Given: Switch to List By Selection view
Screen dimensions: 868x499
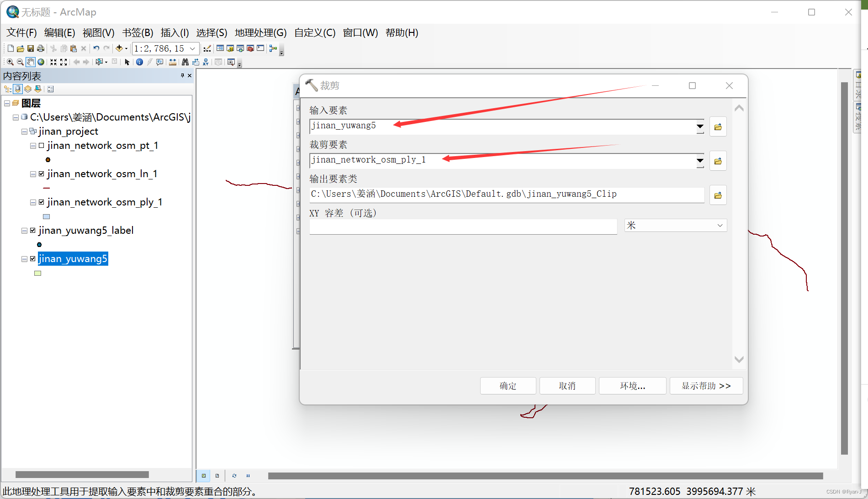Looking at the screenshot, I should 38,89.
